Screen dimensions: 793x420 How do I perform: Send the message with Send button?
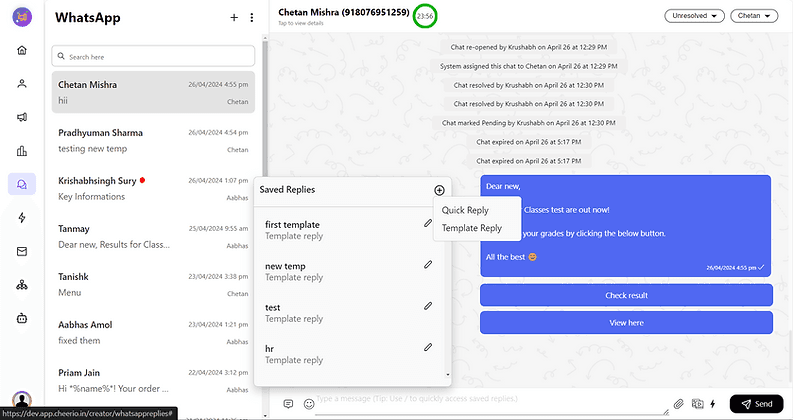(x=757, y=404)
